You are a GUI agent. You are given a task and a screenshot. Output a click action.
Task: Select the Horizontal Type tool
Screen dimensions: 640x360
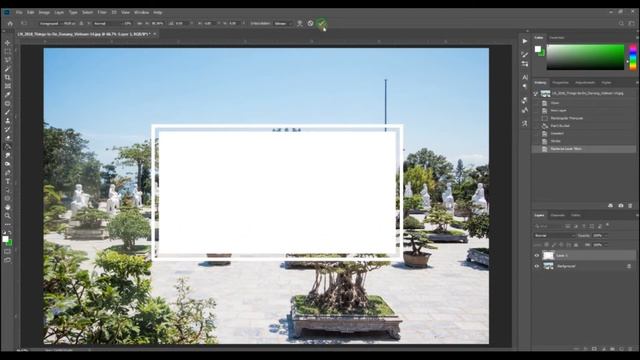7,181
